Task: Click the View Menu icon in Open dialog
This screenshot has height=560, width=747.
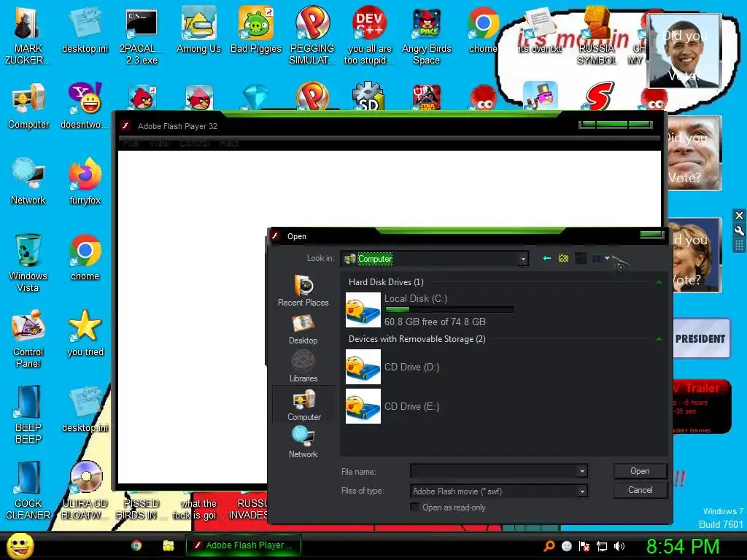Action: 597,258
